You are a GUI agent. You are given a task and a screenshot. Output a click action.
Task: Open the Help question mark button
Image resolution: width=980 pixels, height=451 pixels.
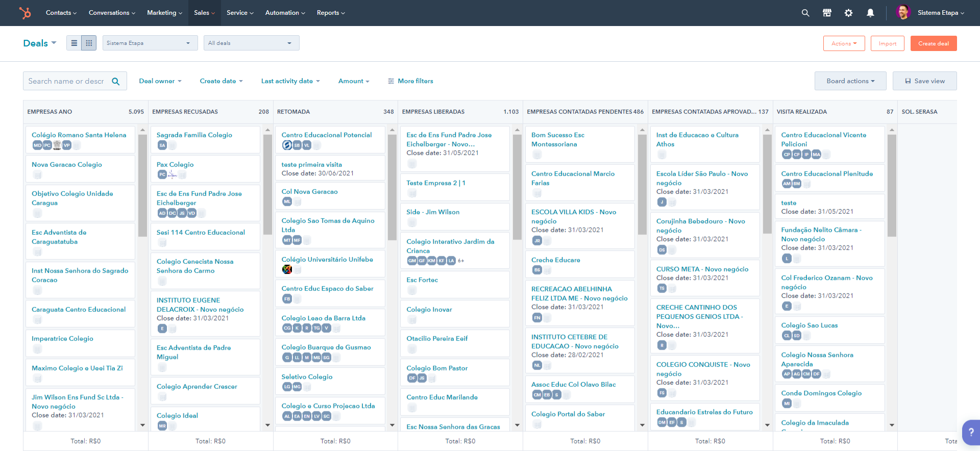971,433
